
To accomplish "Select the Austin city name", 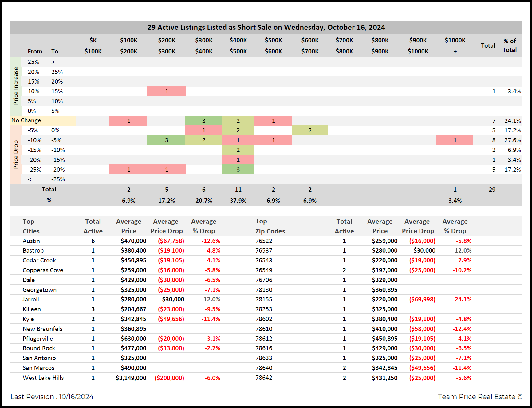I will point(31,241).
